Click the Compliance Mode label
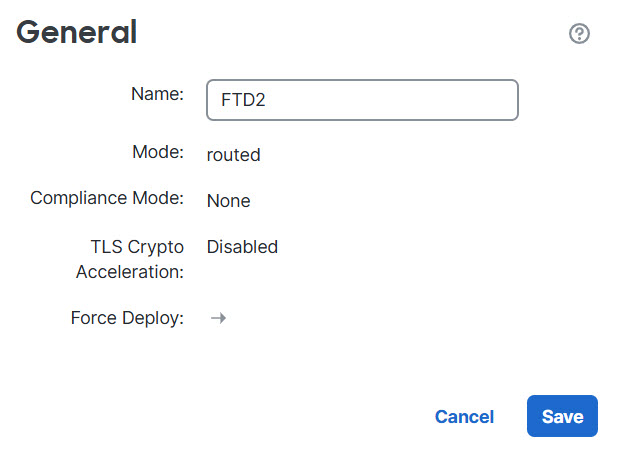 pyautogui.click(x=107, y=198)
